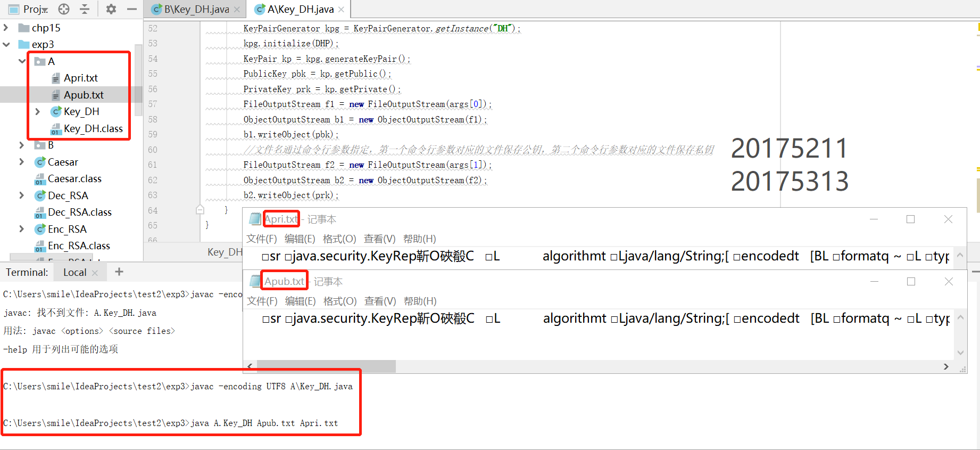Click the Key_DH breadcrumb below editor
This screenshot has width=980, height=450.
[x=225, y=252]
